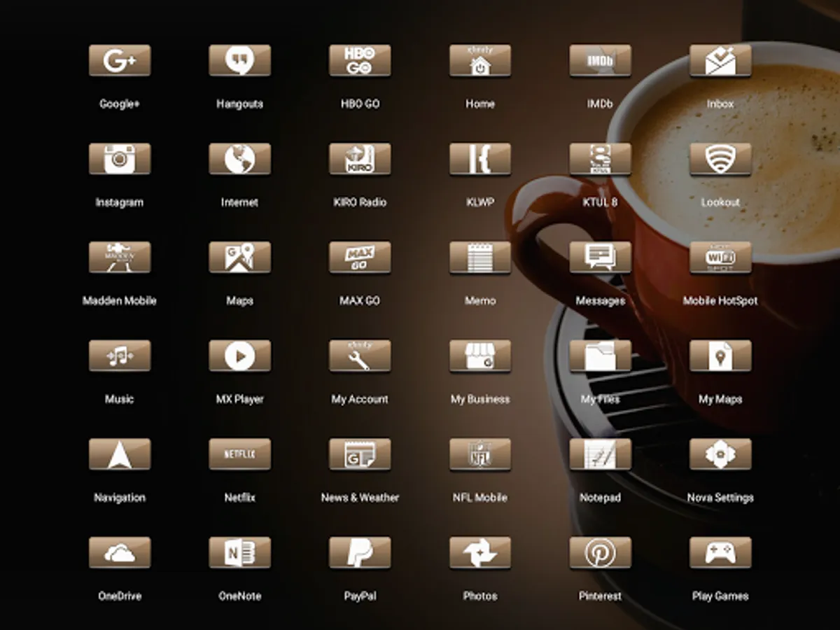840x630 pixels.
Task: Open Nova Settings
Action: tap(720, 455)
